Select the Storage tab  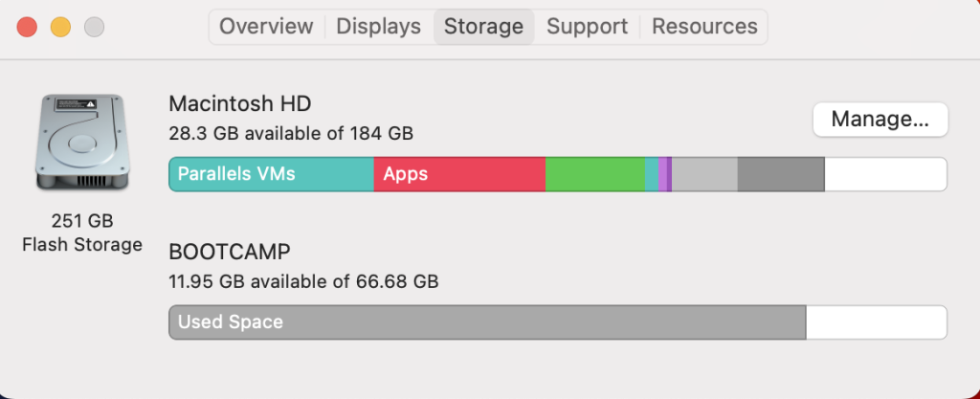483,27
